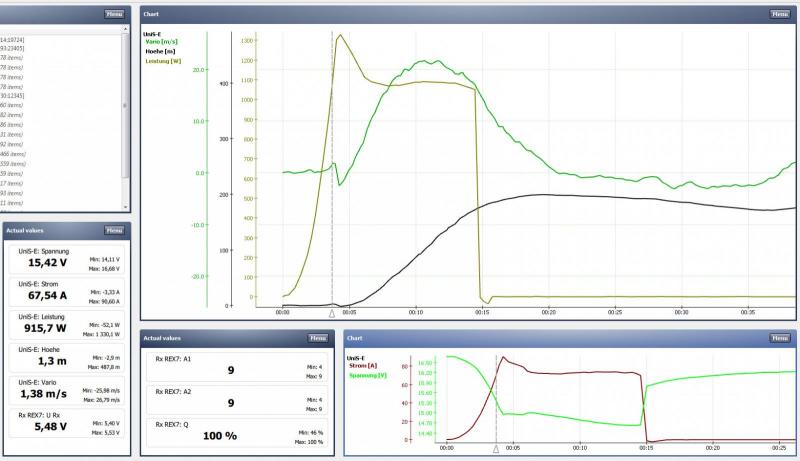Select the Rx REX7 U Rx value card
The height and width of the screenshot is (461, 800).
tap(68, 422)
